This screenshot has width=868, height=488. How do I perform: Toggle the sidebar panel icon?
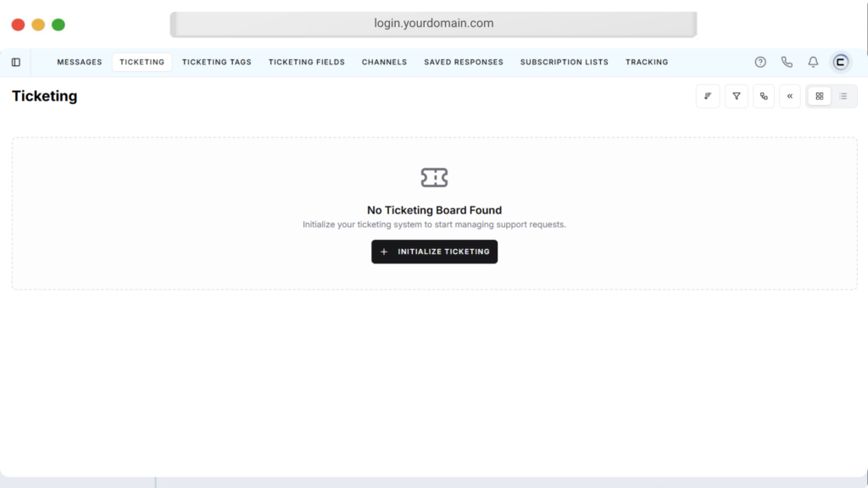tap(16, 62)
